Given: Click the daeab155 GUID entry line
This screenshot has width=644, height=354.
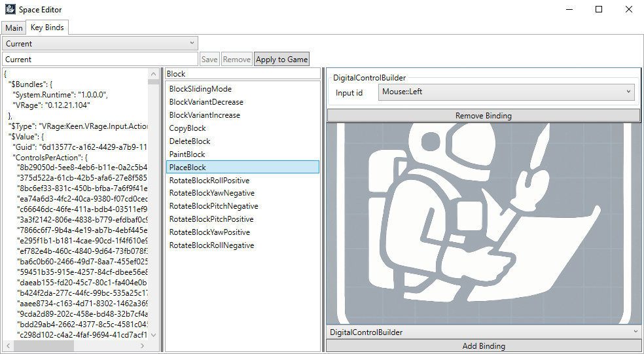Looking at the screenshot, I should coord(82,283).
